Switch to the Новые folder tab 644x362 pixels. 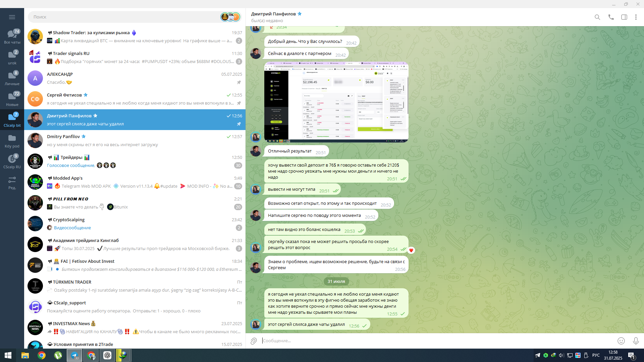pos(12,99)
